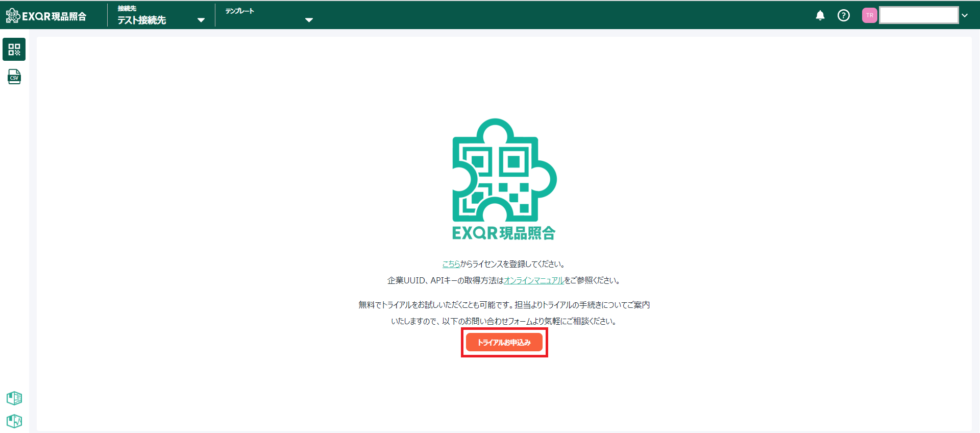Select the テスト接続先 connection value
The height and width of the screenshot is (433, 980).
click(142, 20)
